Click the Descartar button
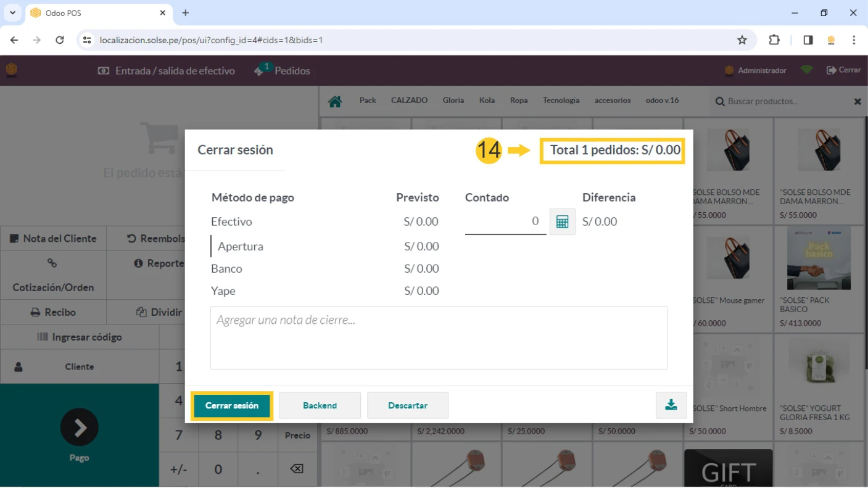868x488 pixels. 408,406
